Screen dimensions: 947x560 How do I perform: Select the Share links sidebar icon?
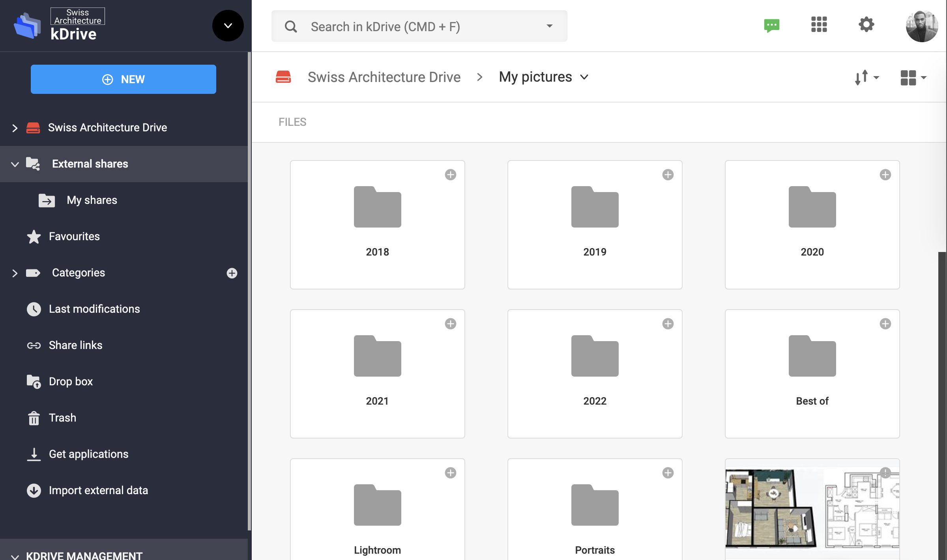coord(34,345)
